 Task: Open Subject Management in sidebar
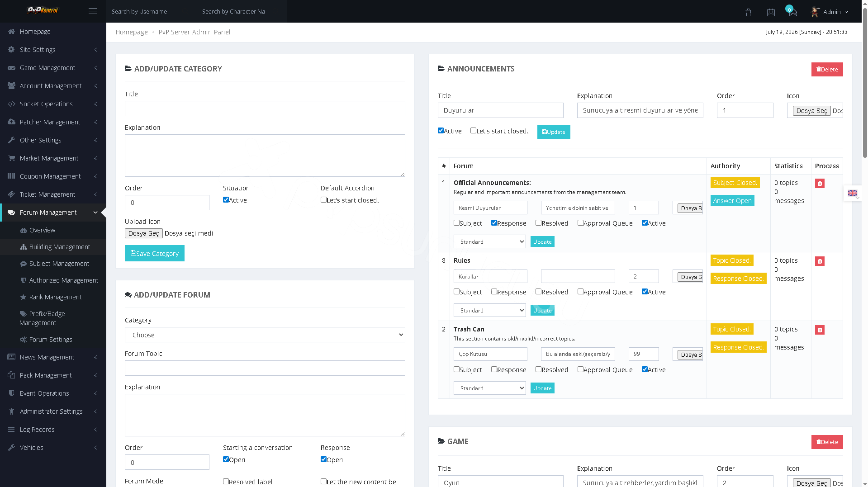point(59,264)
